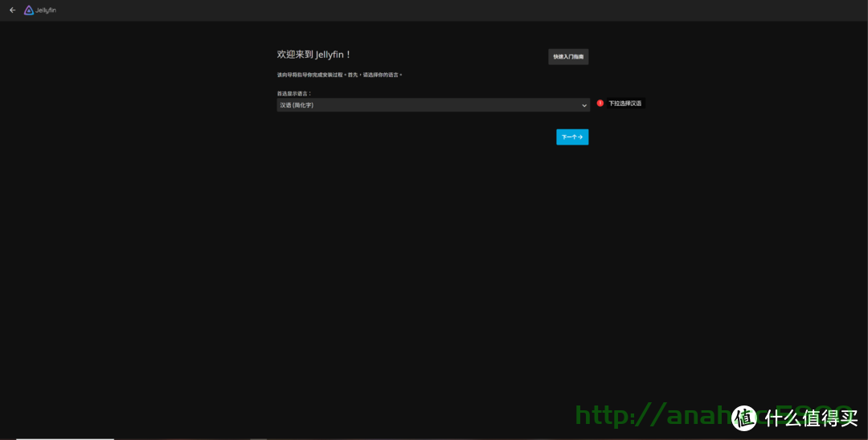Image resolution: width=868 pixels, height=440 pixels.
Task: Click the 下一个 next button
Action: click(572, 137)
